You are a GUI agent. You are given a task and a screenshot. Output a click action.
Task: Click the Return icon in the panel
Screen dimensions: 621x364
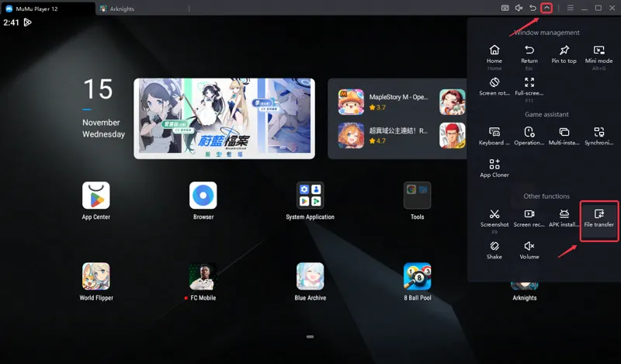[x=529, y=50]
